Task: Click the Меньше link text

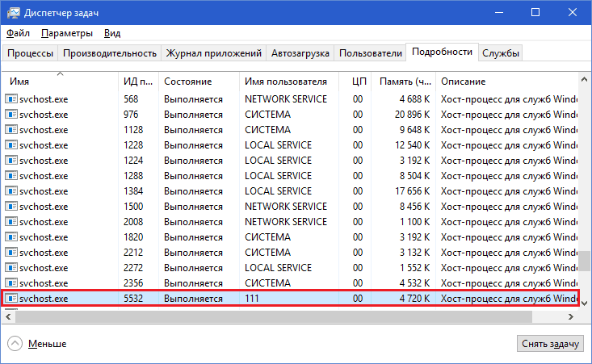Action: pyautogui.click(x=47, y=344)
